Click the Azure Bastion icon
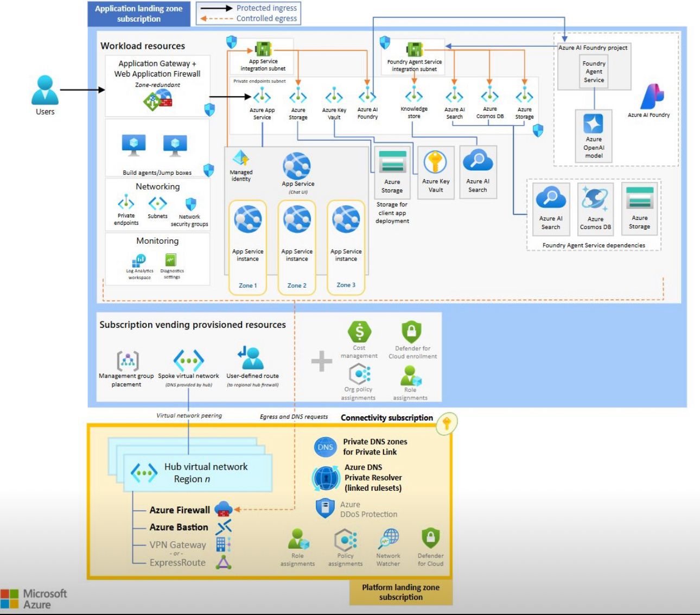The image size is (700, 615). click(224, 527)
